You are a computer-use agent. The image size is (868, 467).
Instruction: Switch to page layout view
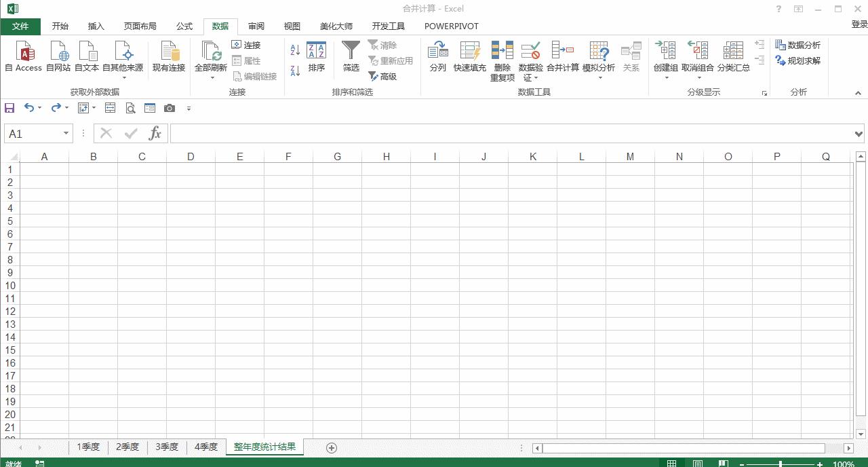tap(697, 464)
